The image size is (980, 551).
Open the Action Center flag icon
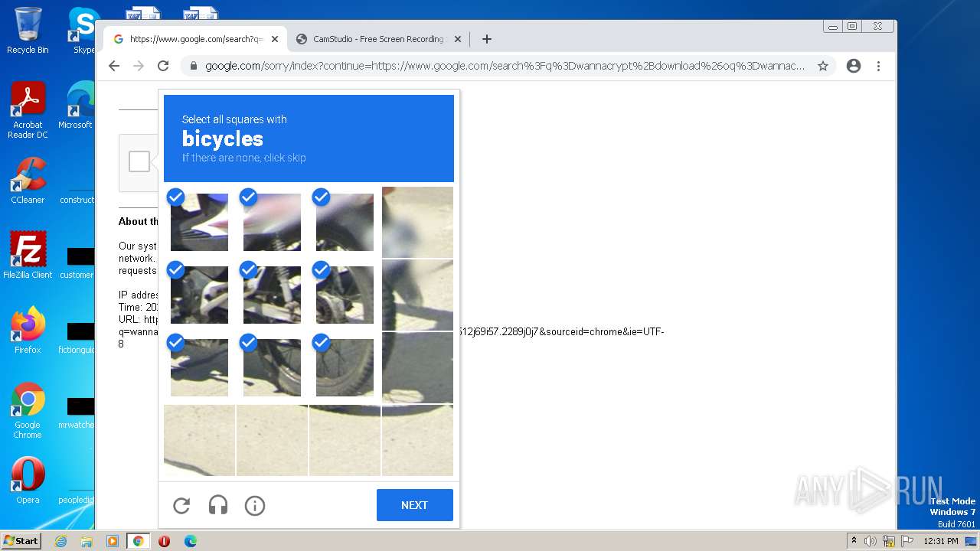tap(906, 541)
